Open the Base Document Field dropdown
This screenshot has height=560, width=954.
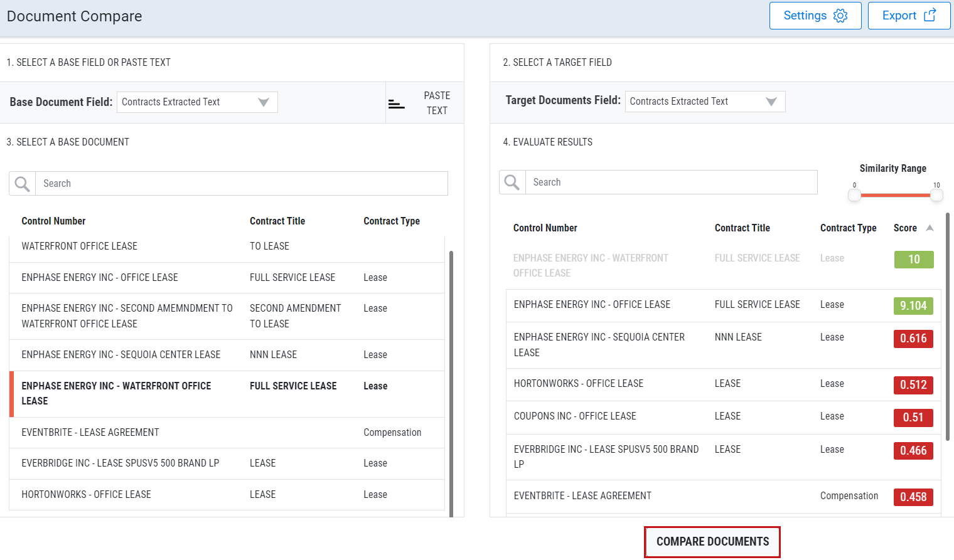tap(197, 102)
